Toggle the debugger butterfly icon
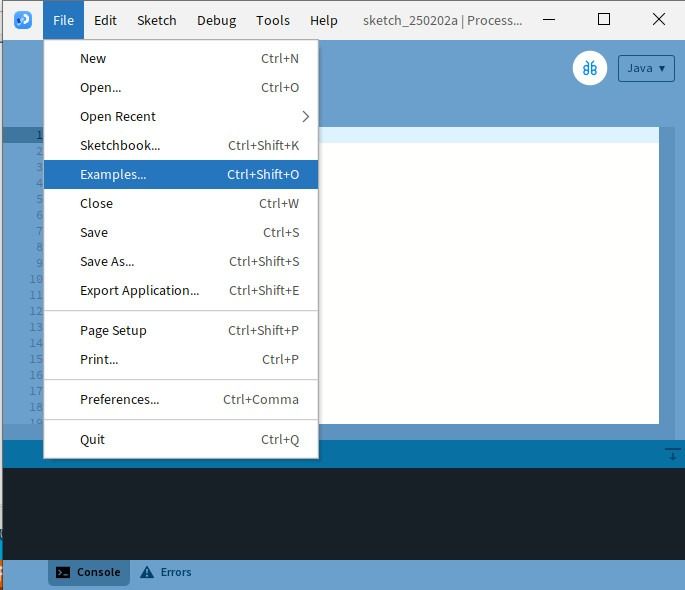The image size is (685, 590). (x=590, y=68)
